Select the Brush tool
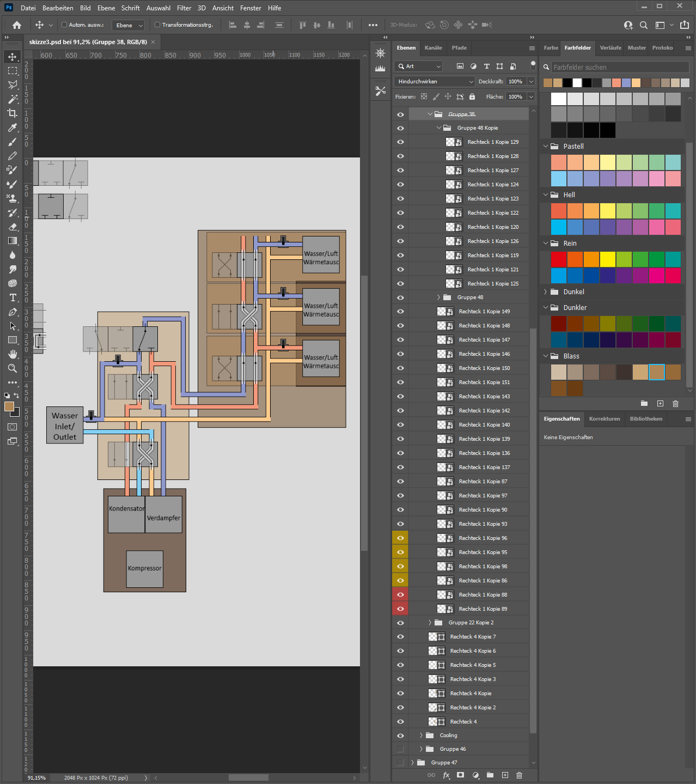 (13, 142)
